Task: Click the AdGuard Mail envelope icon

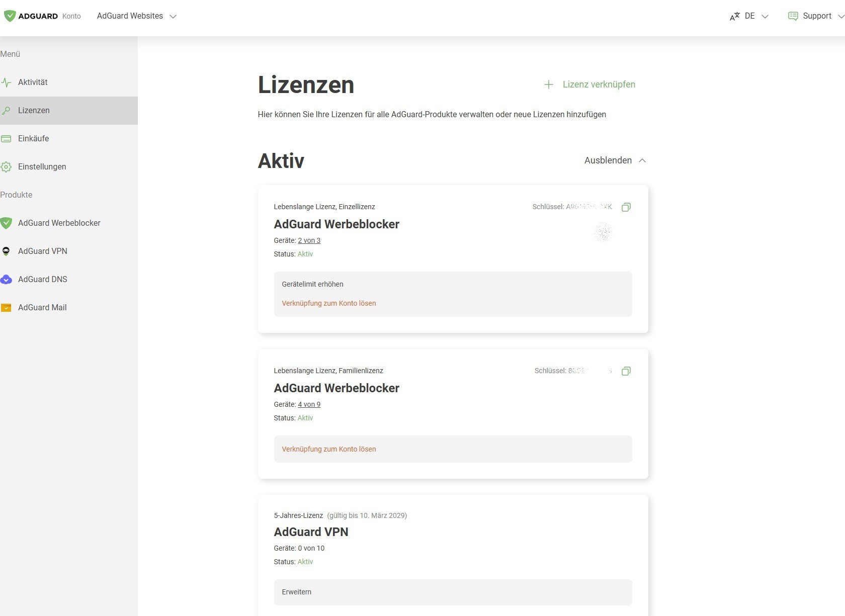Action: click(6, 308)
